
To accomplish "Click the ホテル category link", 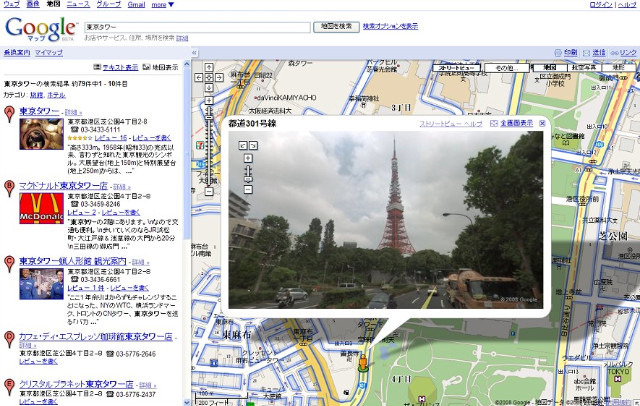I will (x=56, y=95).
